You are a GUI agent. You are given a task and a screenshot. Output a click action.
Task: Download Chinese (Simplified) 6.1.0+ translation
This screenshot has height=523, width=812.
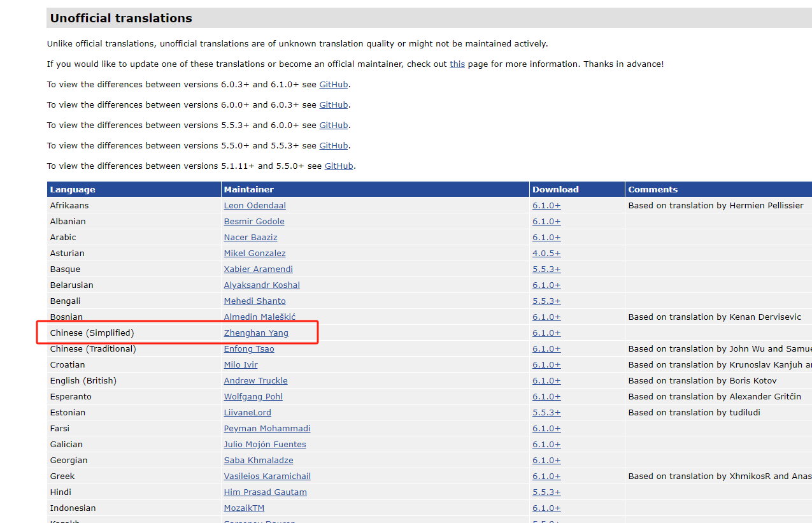pyautogui.click(x=546, y=333)
